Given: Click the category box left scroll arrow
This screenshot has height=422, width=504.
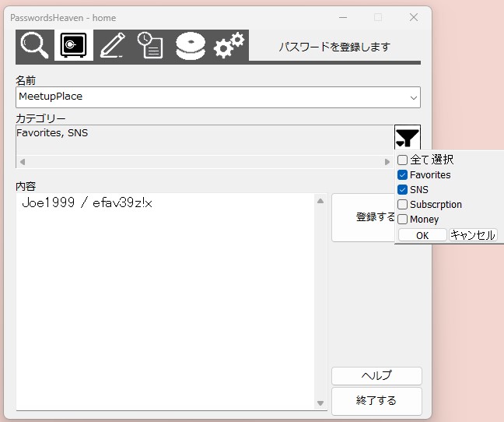Looking at the screenshot, I should [23, 162].
